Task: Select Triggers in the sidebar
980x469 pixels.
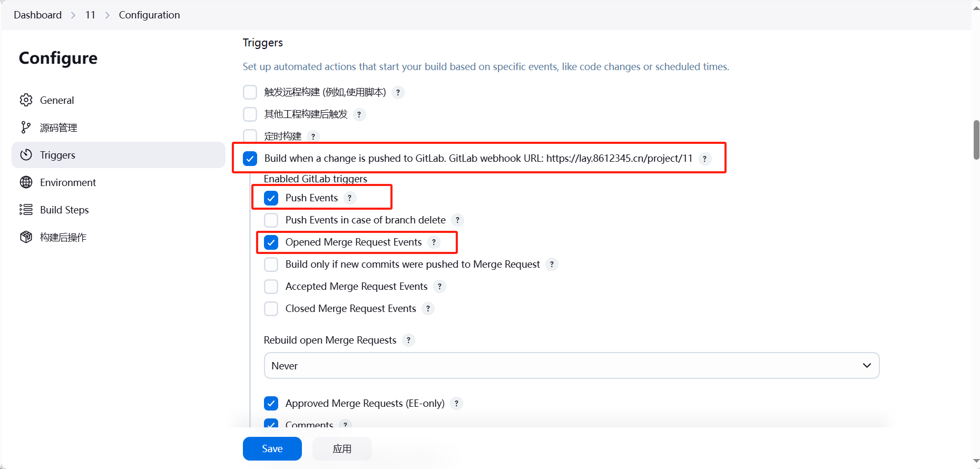Action: pyautogui.click(x=119, y=155)
